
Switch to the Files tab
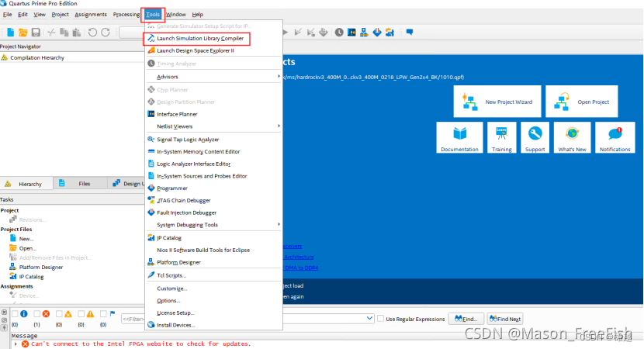pos(80,184)
